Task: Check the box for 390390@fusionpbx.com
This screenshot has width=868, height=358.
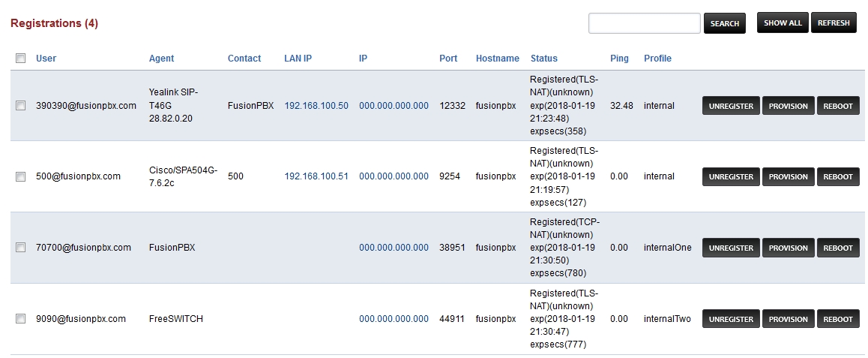Action: click(x=21, y=106)
